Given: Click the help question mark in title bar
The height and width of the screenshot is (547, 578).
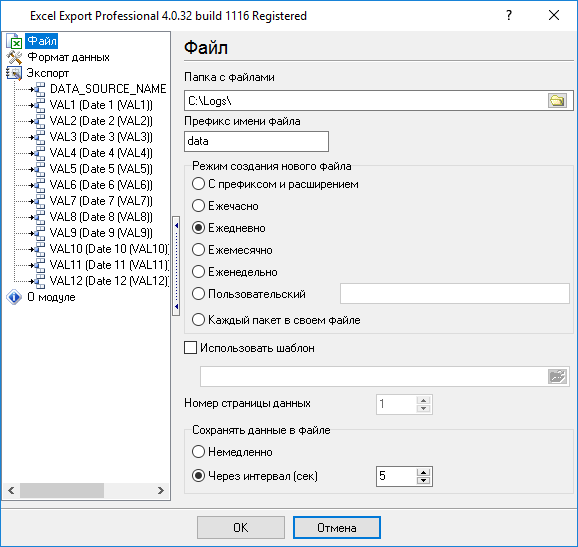Looking at the screenshot, I should click(x=509, y=15).
